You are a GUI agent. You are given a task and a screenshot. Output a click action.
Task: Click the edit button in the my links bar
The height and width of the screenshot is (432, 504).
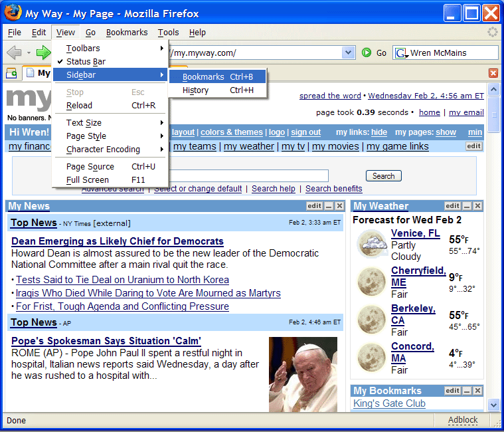pyautogui.click(x=473, y=146)
